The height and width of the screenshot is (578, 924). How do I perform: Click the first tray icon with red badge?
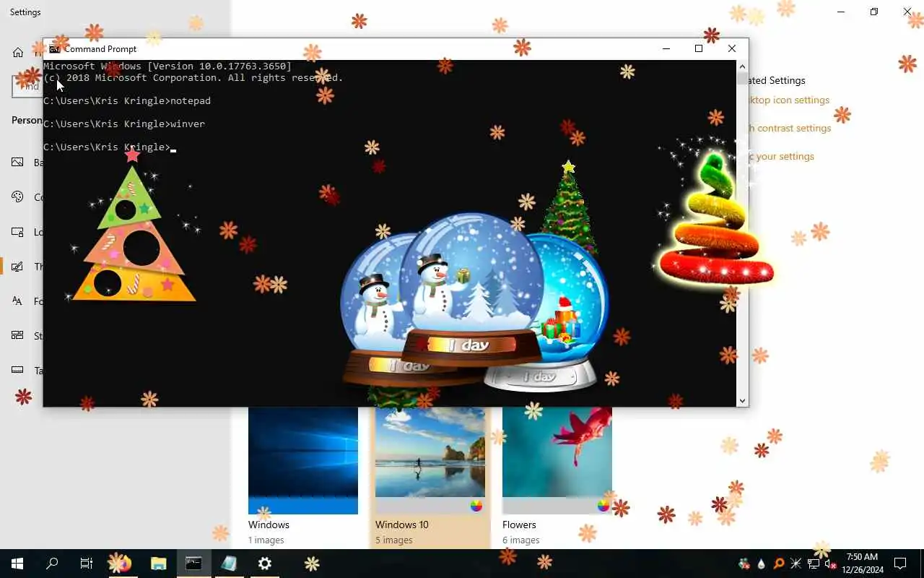click(x=744, y=564)
